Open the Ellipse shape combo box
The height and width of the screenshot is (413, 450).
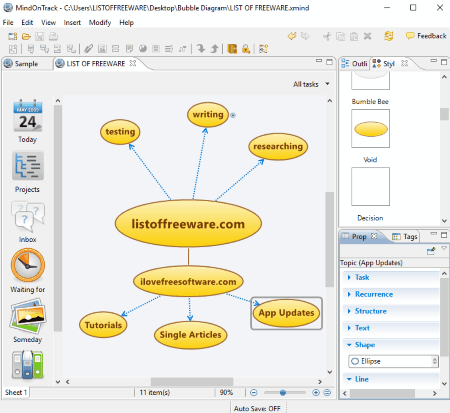tap(393, 361)
